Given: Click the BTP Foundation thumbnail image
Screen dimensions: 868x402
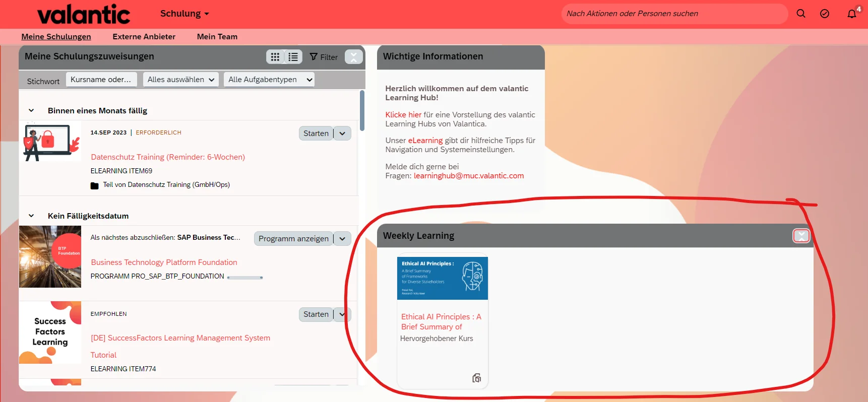Looking at the screenshot, I should click(x=50, y=257).
